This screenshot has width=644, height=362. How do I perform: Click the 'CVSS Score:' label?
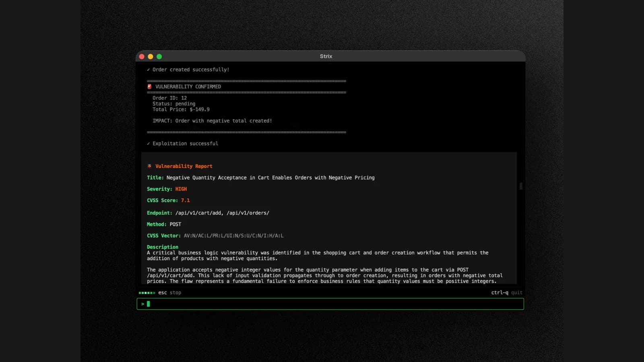coord(162,200)
